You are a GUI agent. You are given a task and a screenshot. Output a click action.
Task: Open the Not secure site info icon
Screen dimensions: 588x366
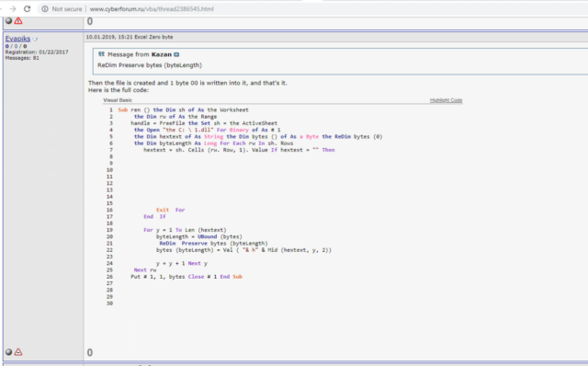[45, 9]
